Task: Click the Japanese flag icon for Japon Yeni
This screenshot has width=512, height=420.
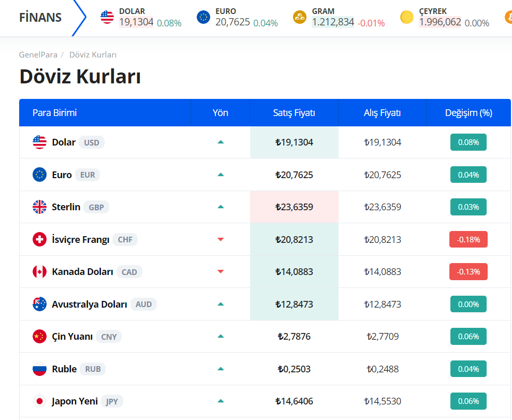Action: [39, 401]
